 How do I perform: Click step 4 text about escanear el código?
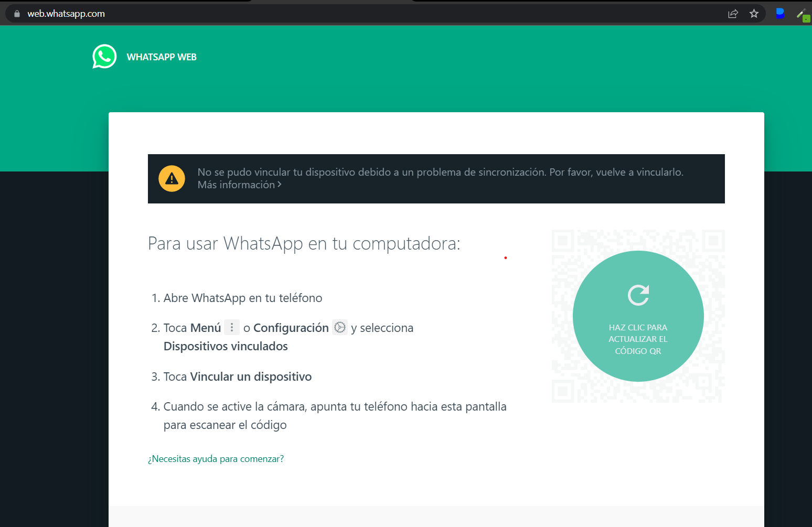click(x=335, y=416)
